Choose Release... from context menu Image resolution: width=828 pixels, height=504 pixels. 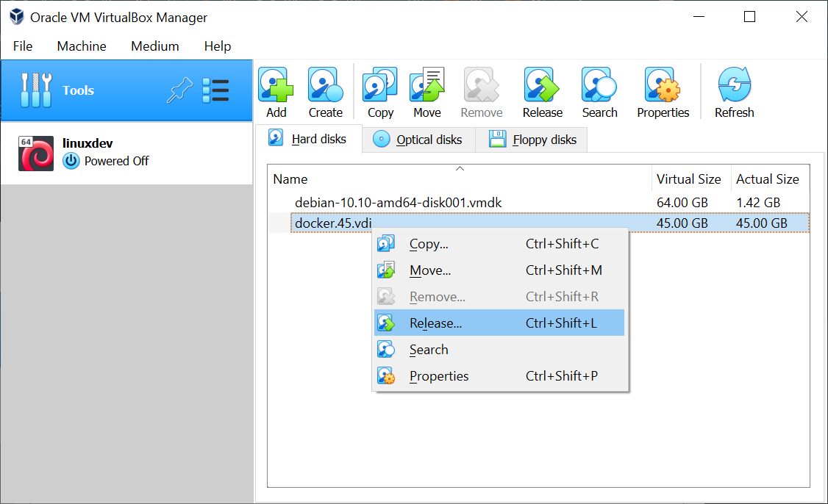[499, 323]
